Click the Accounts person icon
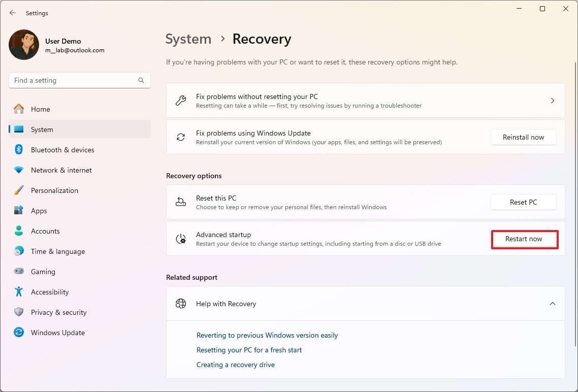Viewport: 578px width, 392px height. pos(19,231)
